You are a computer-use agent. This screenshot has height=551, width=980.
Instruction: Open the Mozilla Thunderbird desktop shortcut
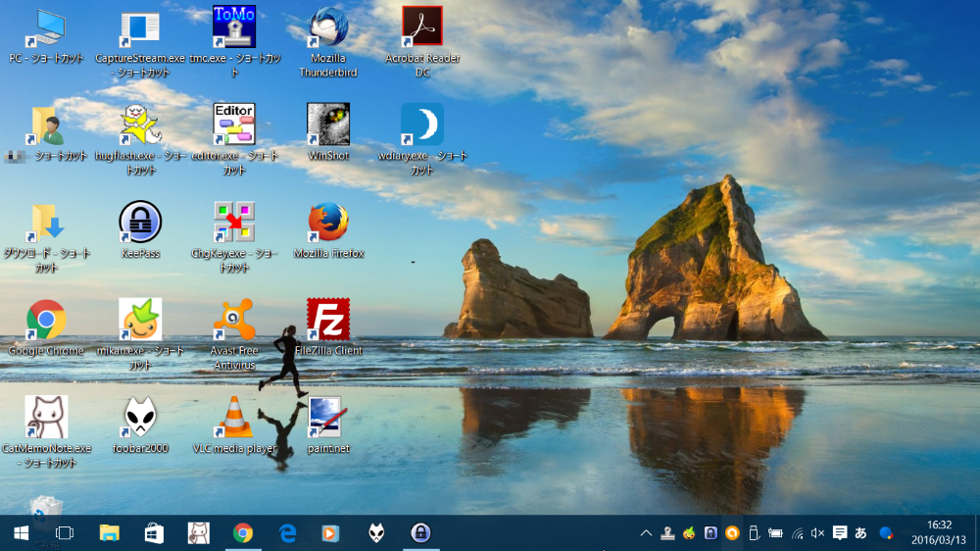tap(328, 28)
